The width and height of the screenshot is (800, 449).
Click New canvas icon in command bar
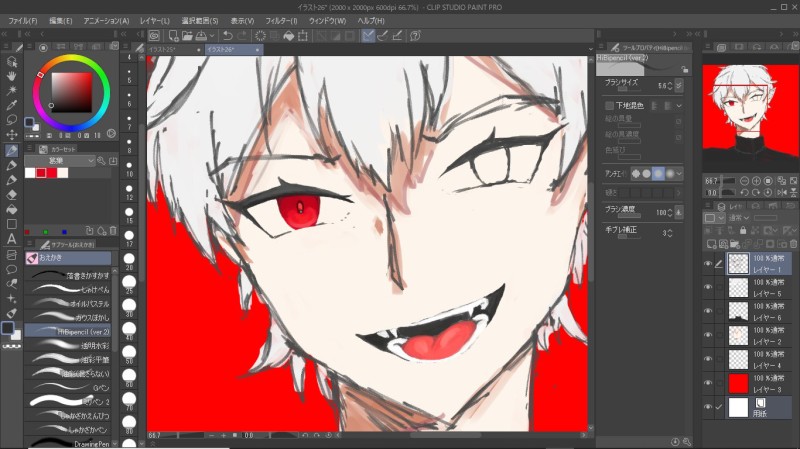pyautogui.click(x=173, y=36)
